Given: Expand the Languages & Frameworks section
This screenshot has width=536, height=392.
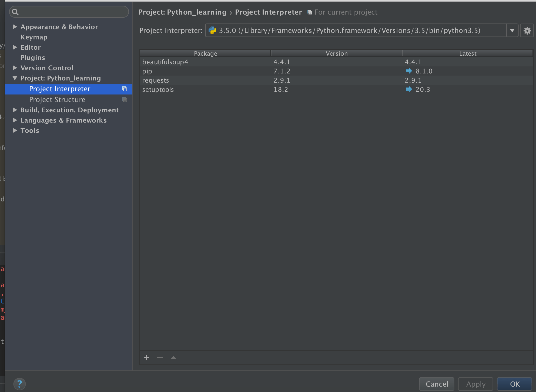Looking at the screenshot, I should click(15, 120).
